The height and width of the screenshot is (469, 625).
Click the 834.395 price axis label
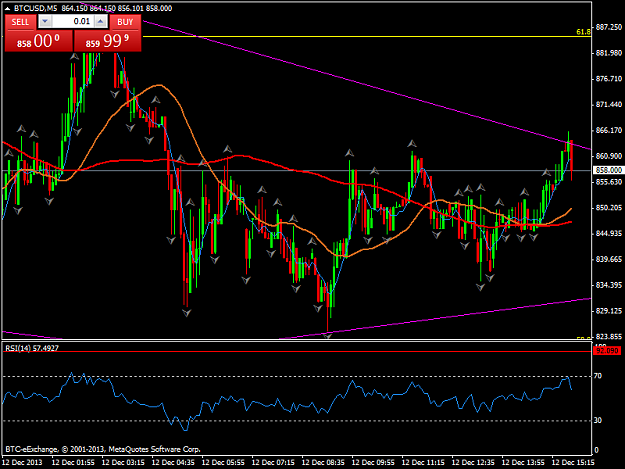609,285
